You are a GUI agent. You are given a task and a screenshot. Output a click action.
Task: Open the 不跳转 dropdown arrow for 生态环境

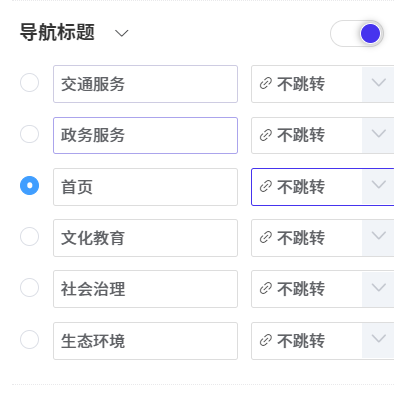click(378, 339)
